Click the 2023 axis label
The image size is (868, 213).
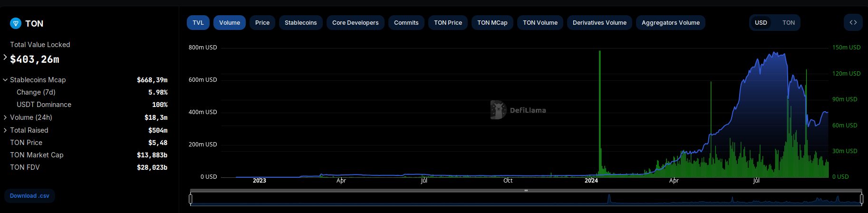(x=260, y=181)
